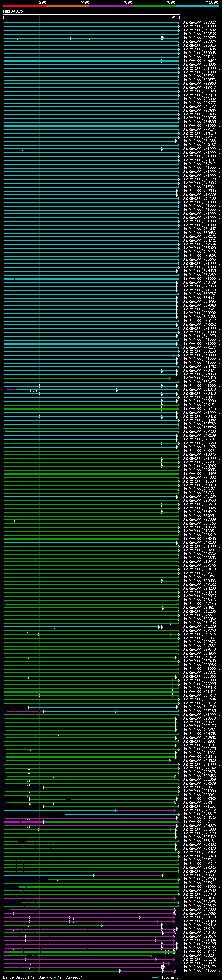Click the green alignment bar for UniRef100_A2QD53
222x980 pixels.
click(x=92, y=470)
